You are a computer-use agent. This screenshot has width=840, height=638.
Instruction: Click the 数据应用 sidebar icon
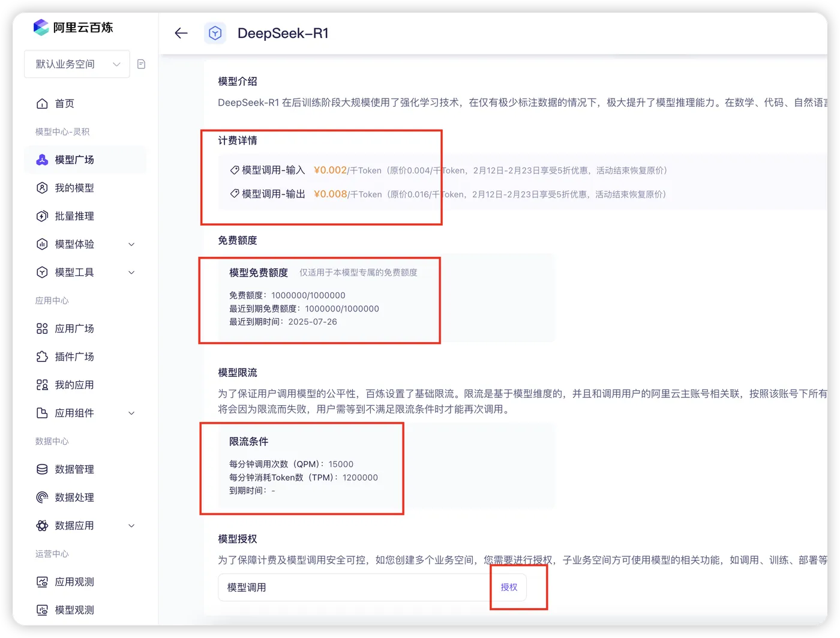pos(42,526)
